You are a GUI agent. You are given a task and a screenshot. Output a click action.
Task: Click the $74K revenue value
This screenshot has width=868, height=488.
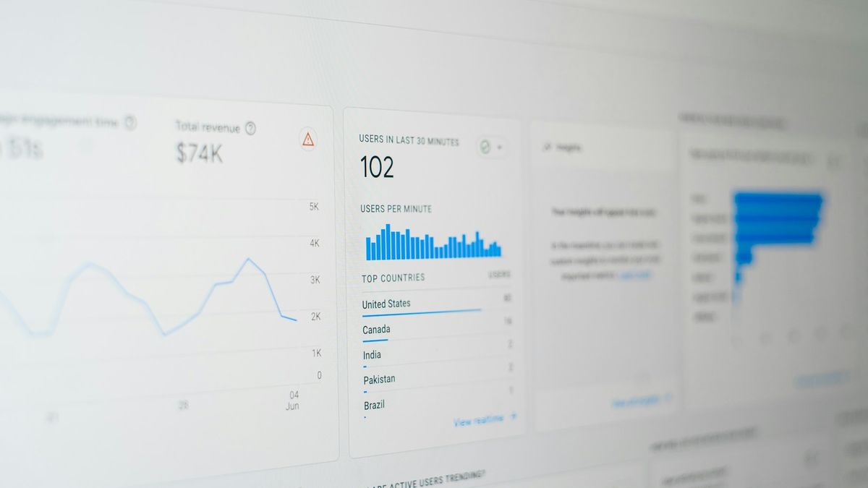199,153
